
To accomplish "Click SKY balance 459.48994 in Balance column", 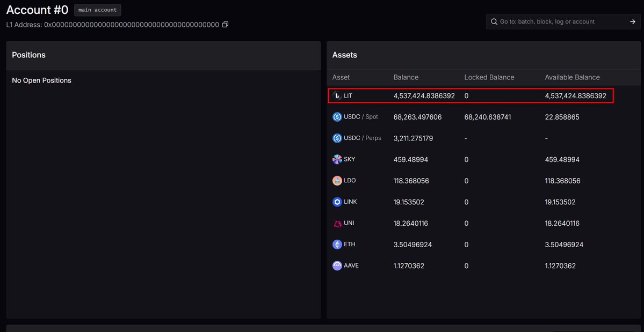I will point(411,159).
